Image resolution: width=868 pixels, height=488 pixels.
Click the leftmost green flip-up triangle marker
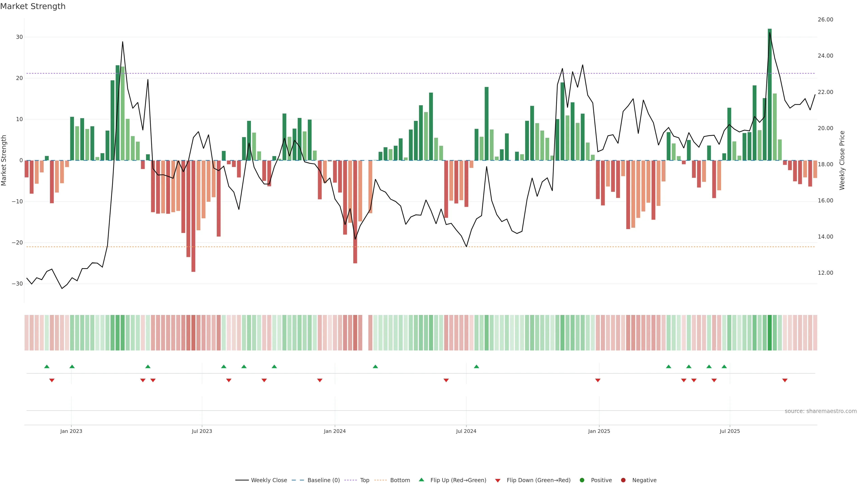click(47, 366)
